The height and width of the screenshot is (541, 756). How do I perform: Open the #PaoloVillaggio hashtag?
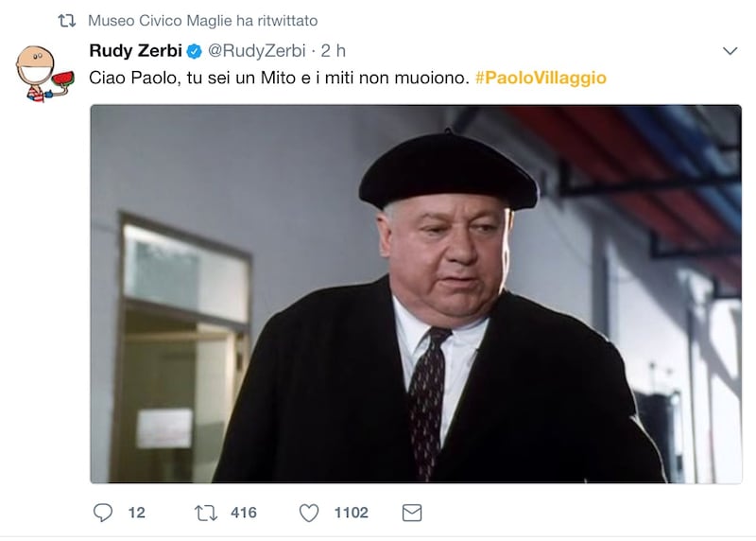coord(541,78)
